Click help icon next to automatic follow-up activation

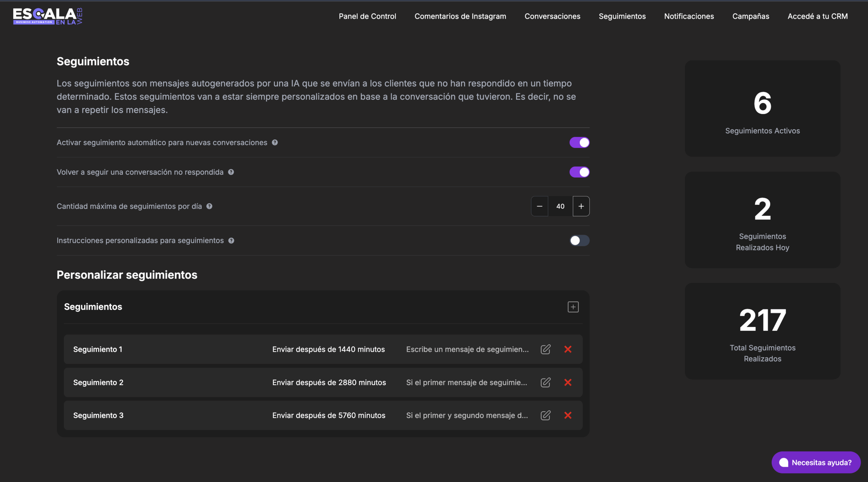[275, 142]
